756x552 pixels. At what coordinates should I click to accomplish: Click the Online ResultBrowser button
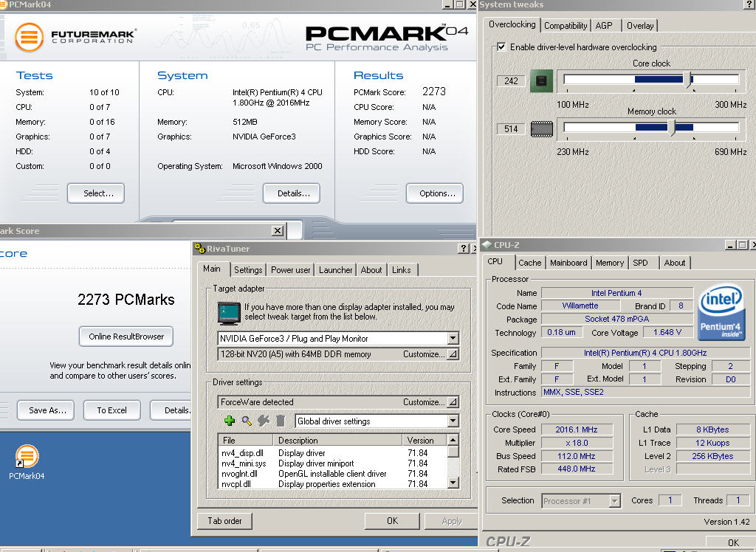point(126,337)
